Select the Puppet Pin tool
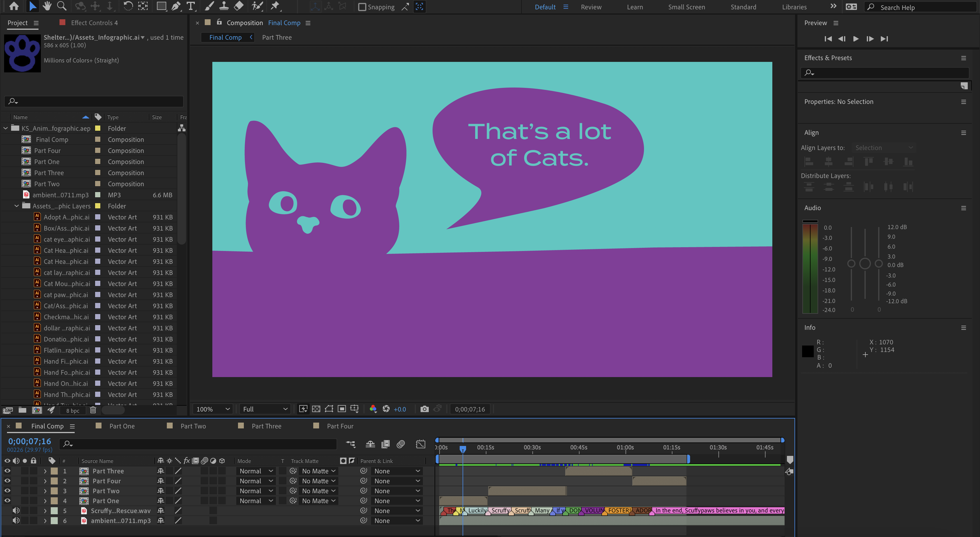Screen dimensions: 980x537 (x=275, y=6)
